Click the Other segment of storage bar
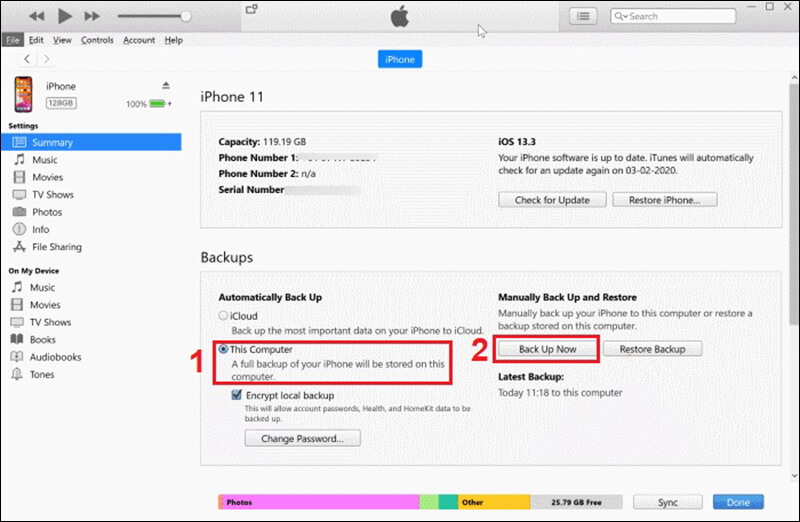 click(494, 502)
